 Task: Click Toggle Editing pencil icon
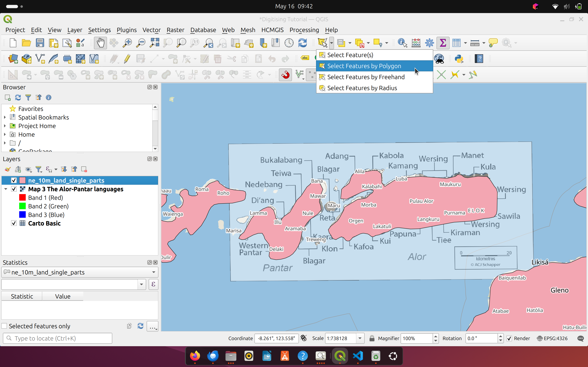pyautogui.click(x=127, y=59)
